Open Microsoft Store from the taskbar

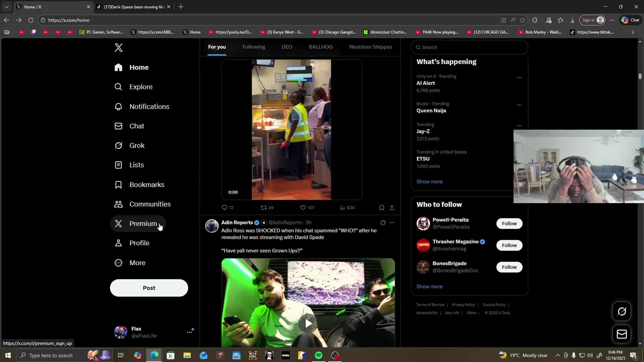[171, 355]
